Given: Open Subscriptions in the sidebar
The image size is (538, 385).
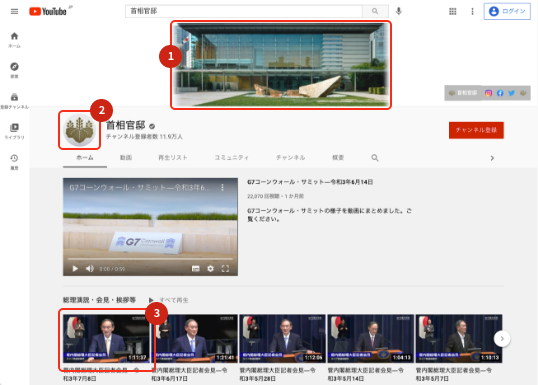Looking at the screenshot, I should (14, 101).
